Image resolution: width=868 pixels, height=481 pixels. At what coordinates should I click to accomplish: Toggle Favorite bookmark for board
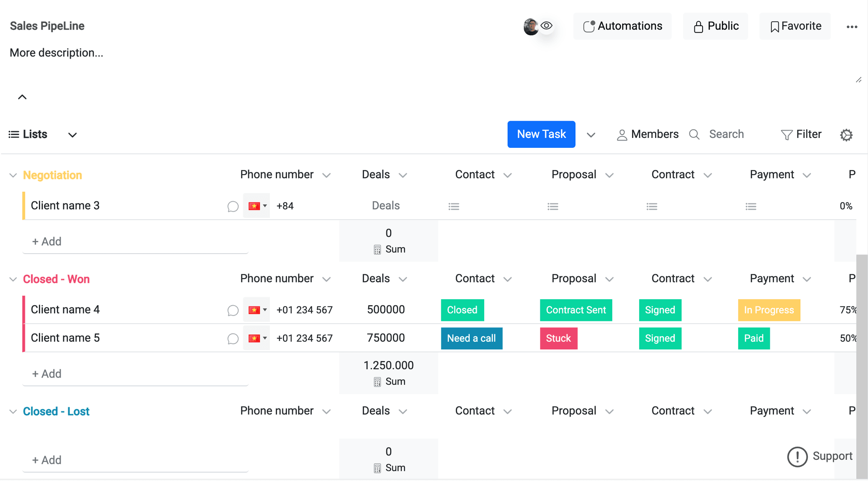[x=795, y=26]
